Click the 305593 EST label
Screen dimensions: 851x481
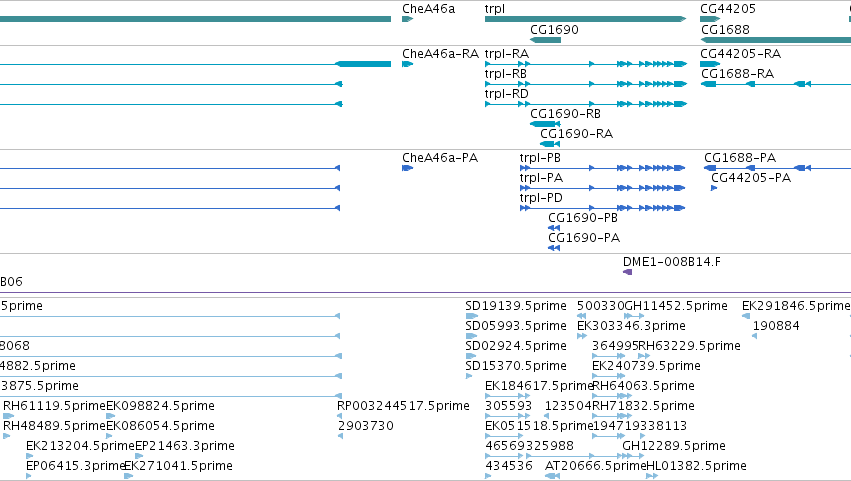click(508, 406)
